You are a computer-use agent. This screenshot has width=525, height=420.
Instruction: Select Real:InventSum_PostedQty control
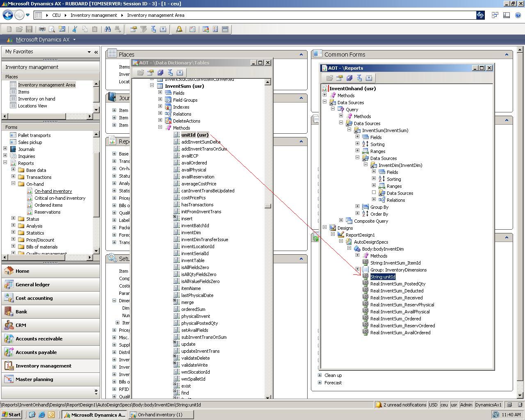[398, 284]
